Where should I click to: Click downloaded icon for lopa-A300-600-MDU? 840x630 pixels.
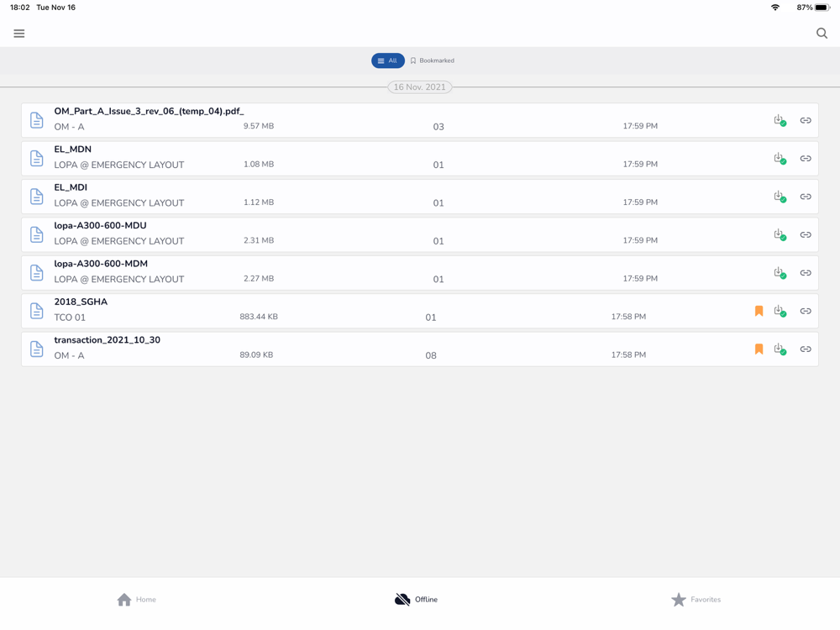[780, 234]
